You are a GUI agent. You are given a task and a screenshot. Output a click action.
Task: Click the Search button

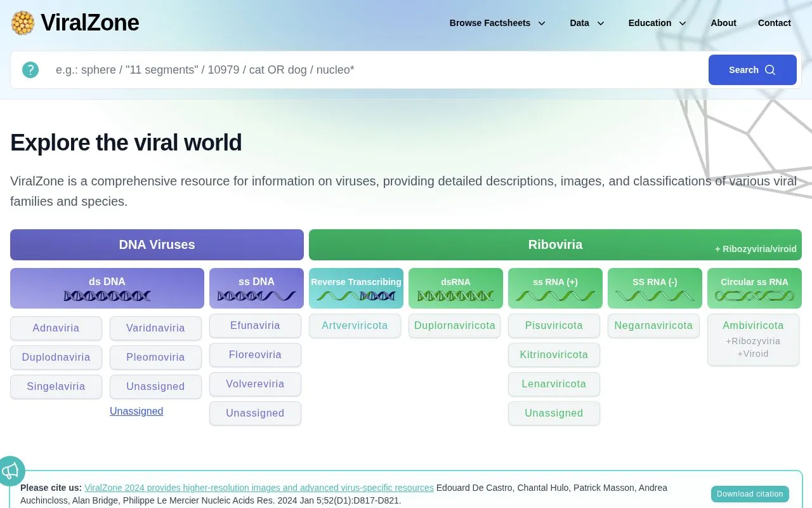(x=752, y=70)
